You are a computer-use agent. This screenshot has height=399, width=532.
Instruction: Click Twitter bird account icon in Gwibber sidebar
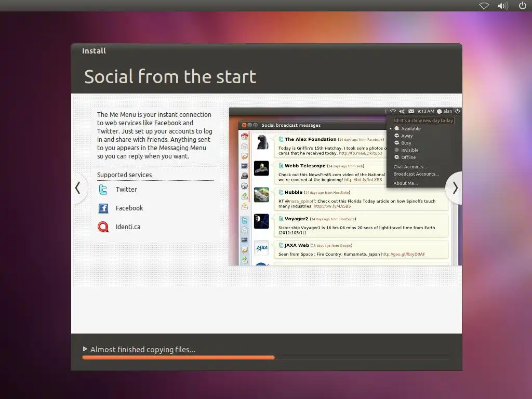pyautogui.click(x=244, y=220)
